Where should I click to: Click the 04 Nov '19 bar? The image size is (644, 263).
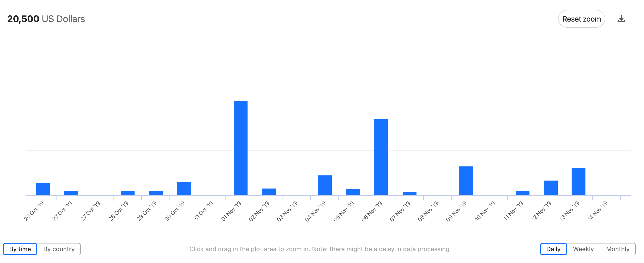[325, 185]
